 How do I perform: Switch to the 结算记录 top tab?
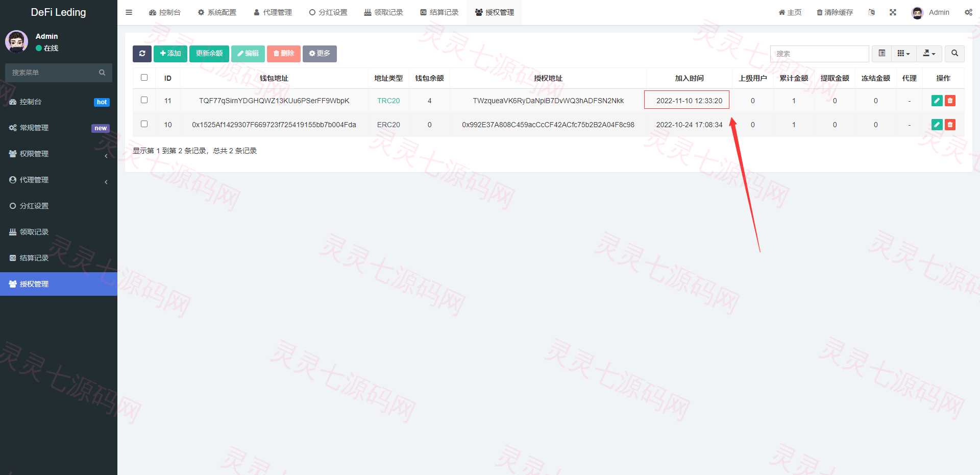coord(439,12)
